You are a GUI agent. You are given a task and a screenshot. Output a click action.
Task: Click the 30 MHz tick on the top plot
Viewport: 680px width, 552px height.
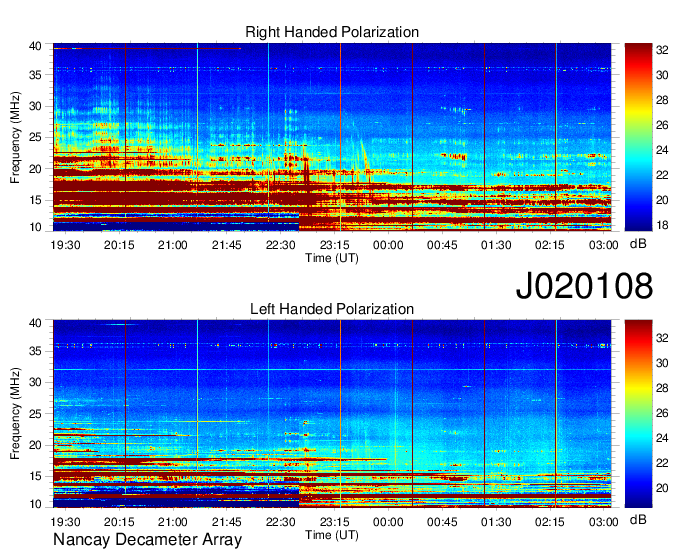point(35,106)
